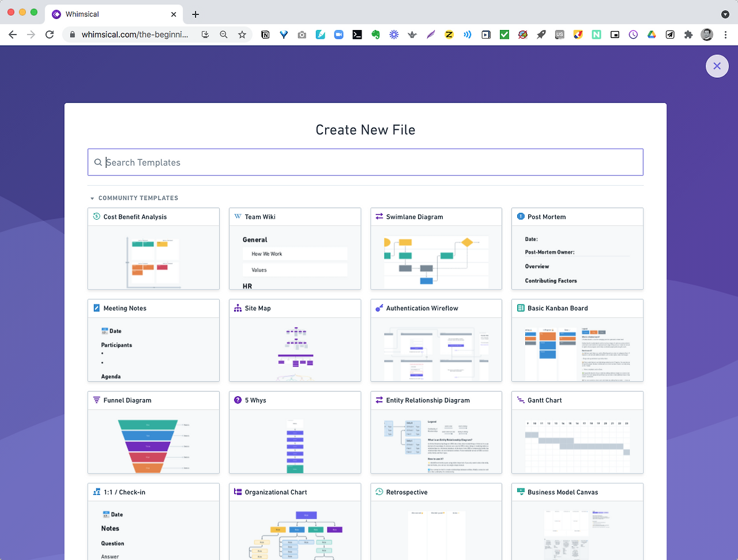The image size is (738, 560).
Task: Select the Authentication Wireflow preview
Action: click(x=436, y=349)
